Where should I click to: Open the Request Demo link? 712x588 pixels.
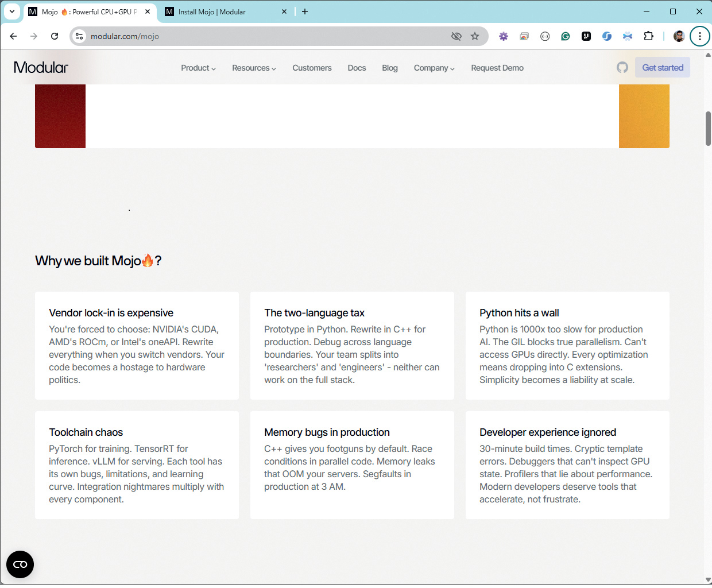tap(497, 68)
